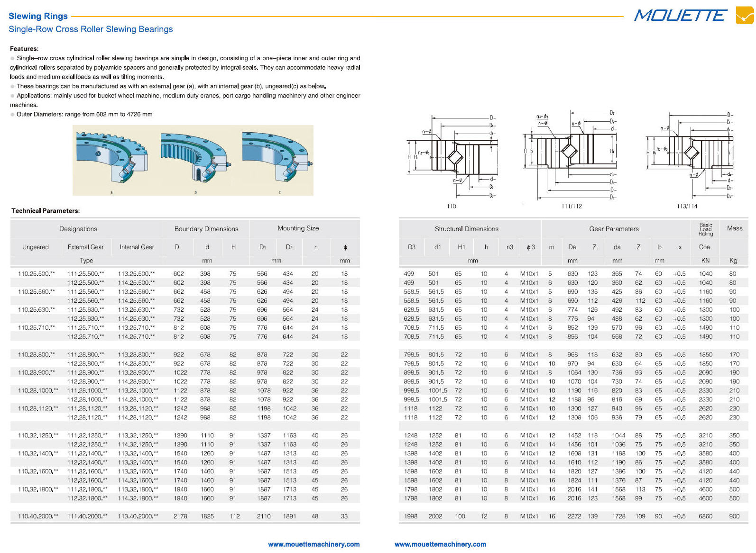
Task: Open the mouettemachinery.com link below the Designations table
Action: click(x=314, y=544)
